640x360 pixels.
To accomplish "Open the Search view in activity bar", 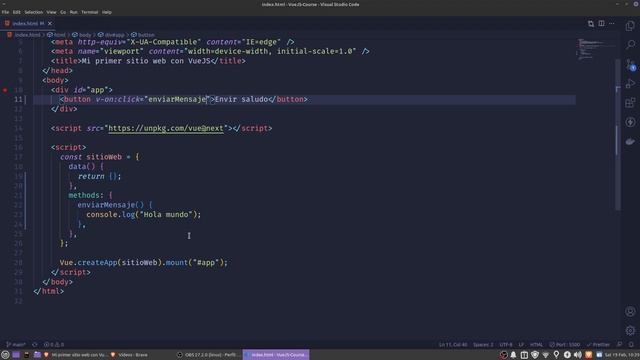I will point(630,44).
